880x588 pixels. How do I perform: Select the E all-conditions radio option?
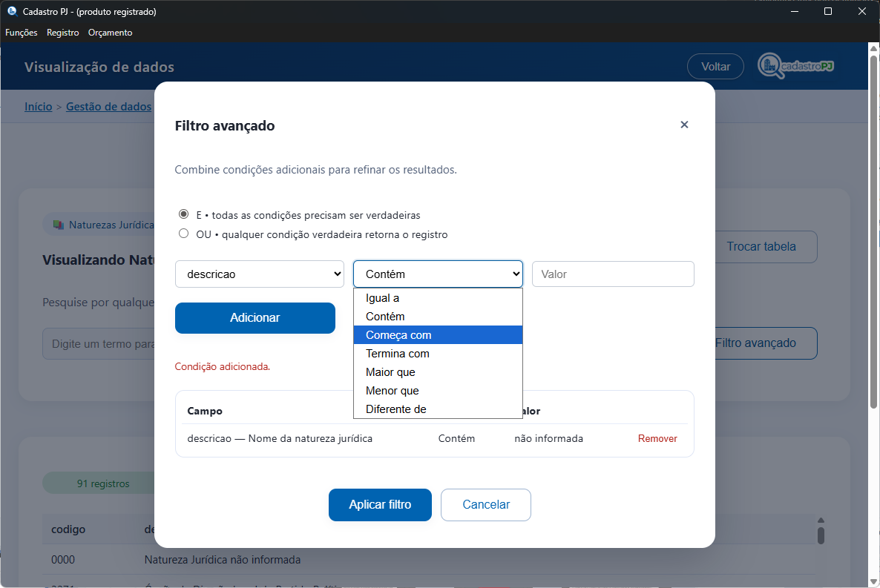[184, 214]
